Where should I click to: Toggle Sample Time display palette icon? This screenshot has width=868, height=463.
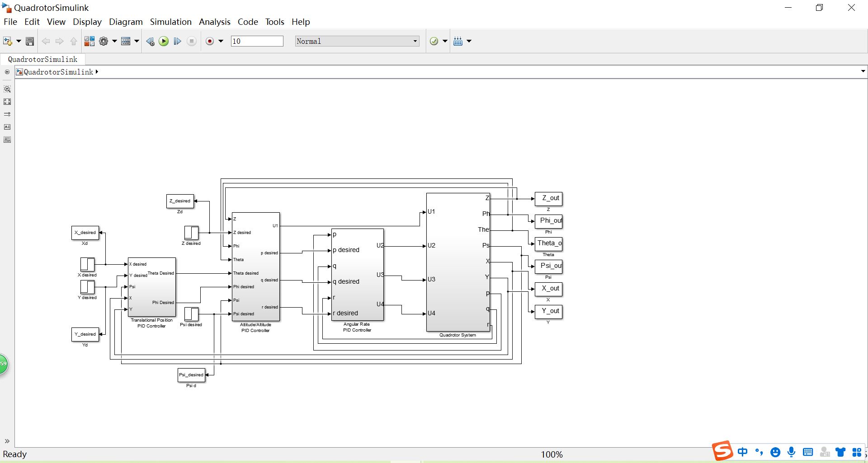pyautogui.click(x=7, y=114)
